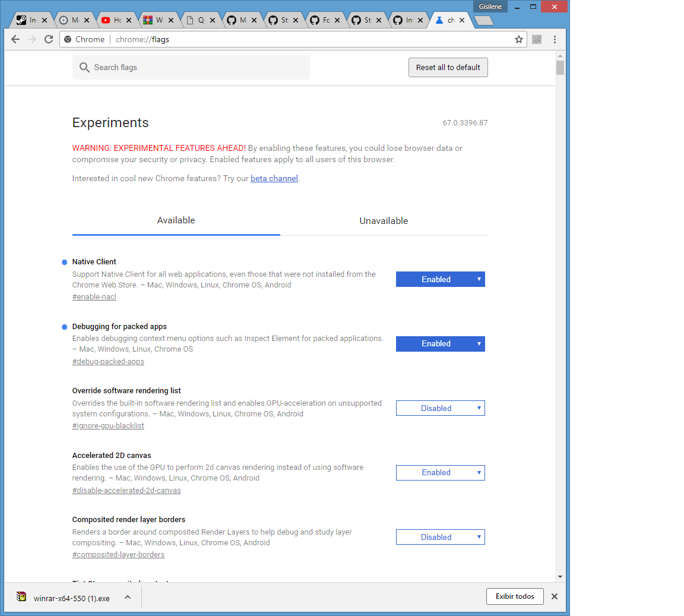
Task: Bookmark the page via the star icon
Action: [x=519, y=39]
